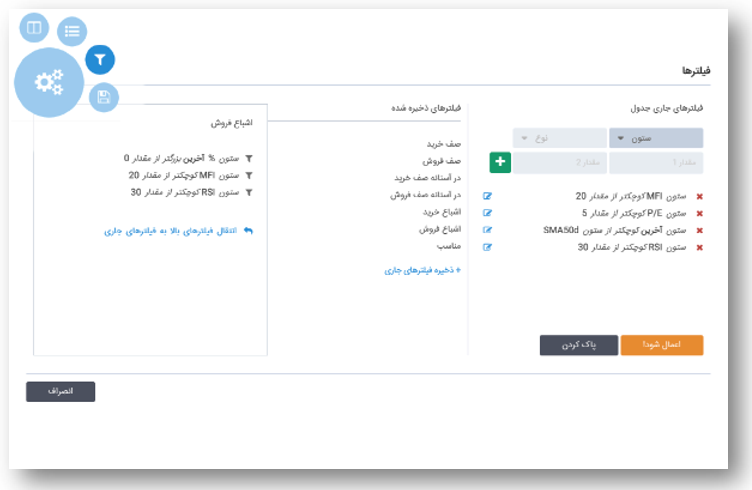Click the orange اعمال شود apply button
752x490 pixels.
tap(662, 345)
